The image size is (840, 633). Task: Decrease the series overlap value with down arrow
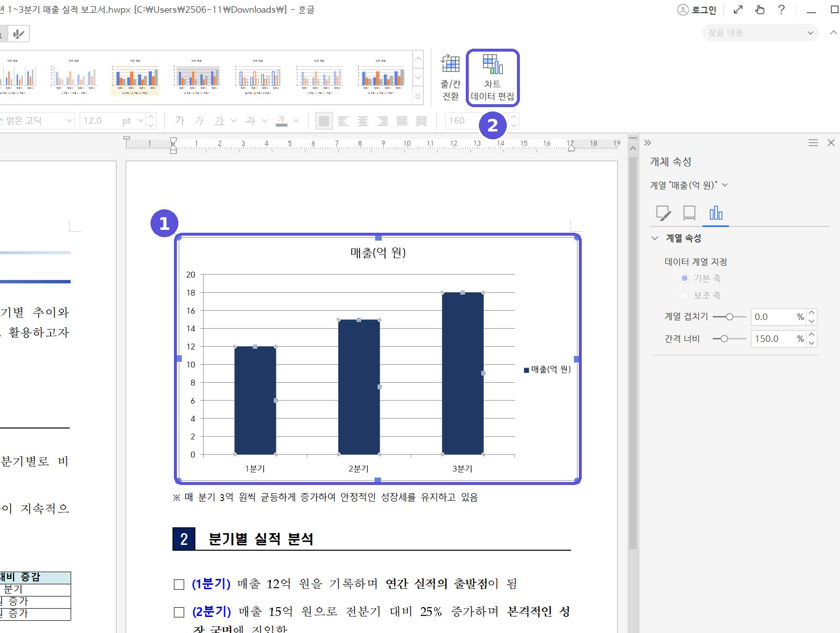(x=812, y=321)
